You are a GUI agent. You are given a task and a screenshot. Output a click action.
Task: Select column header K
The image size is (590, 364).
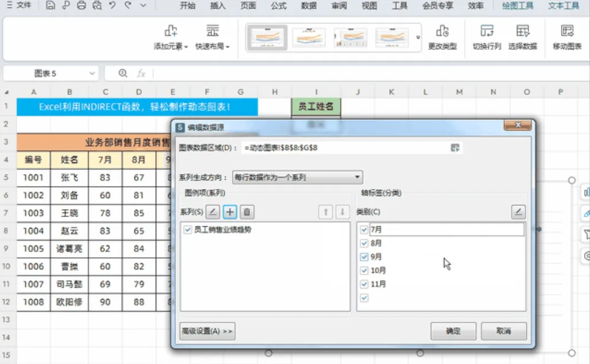point(391,92)
